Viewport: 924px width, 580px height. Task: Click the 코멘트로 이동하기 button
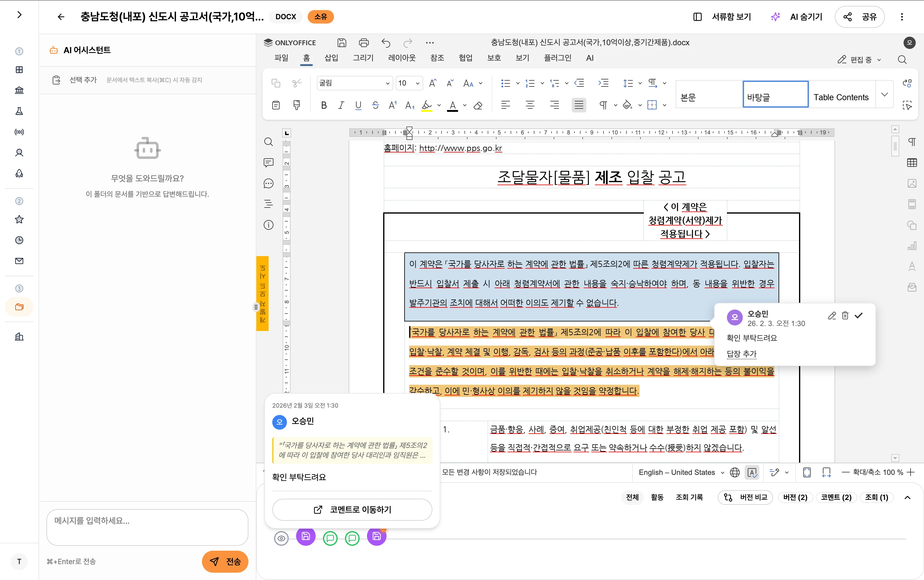coord(352,509)
